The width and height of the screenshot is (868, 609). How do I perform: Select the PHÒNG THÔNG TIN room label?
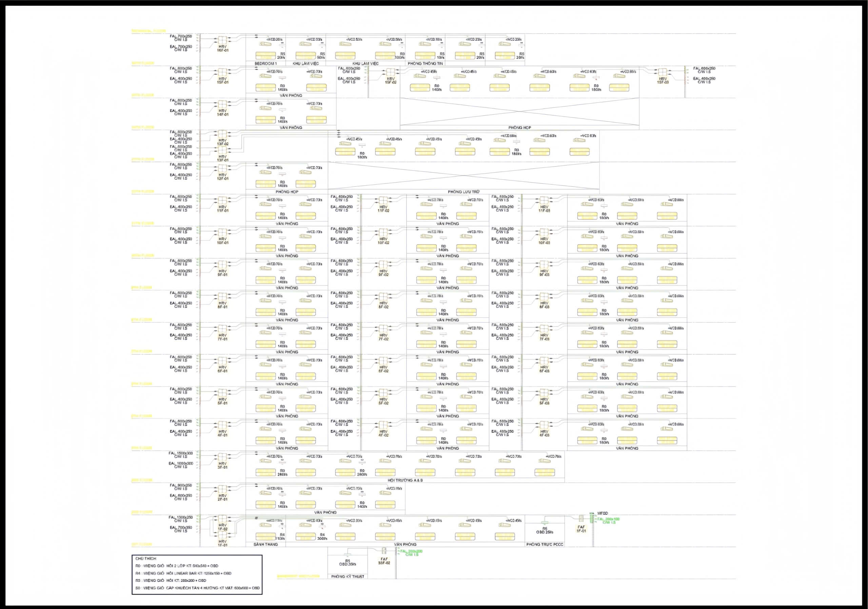click(x=425, y=63)
